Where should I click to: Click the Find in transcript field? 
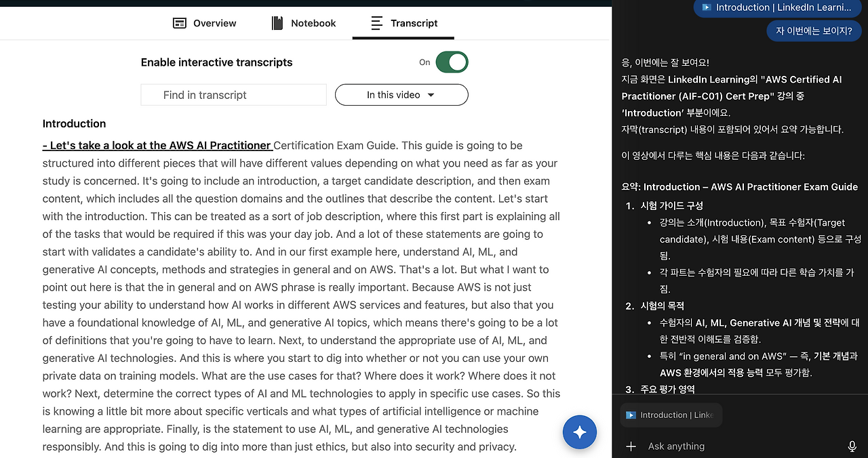[x=233, y=95]
